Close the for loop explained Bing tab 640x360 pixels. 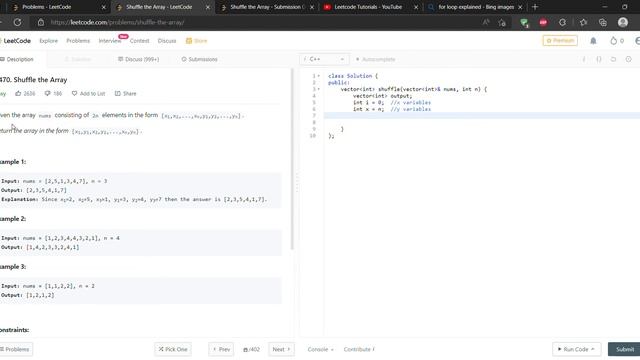pyautogui.click(x=520, y=7)
